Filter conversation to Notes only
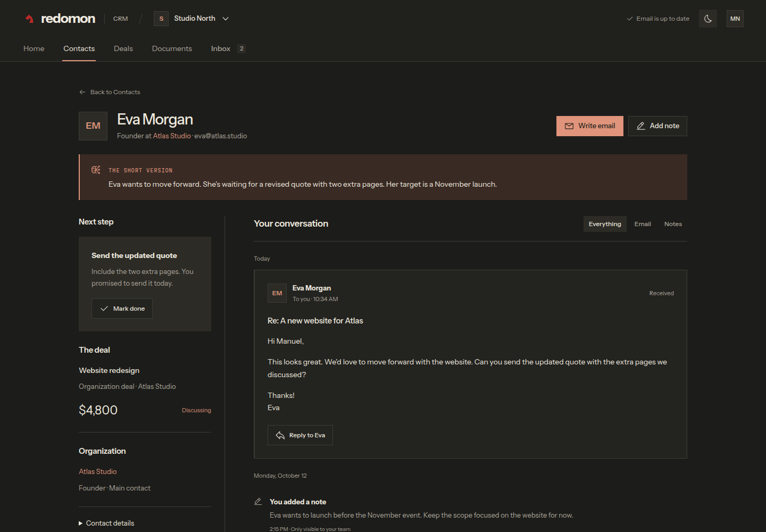This screenshot has height=532, width=766. pos(673,224)
